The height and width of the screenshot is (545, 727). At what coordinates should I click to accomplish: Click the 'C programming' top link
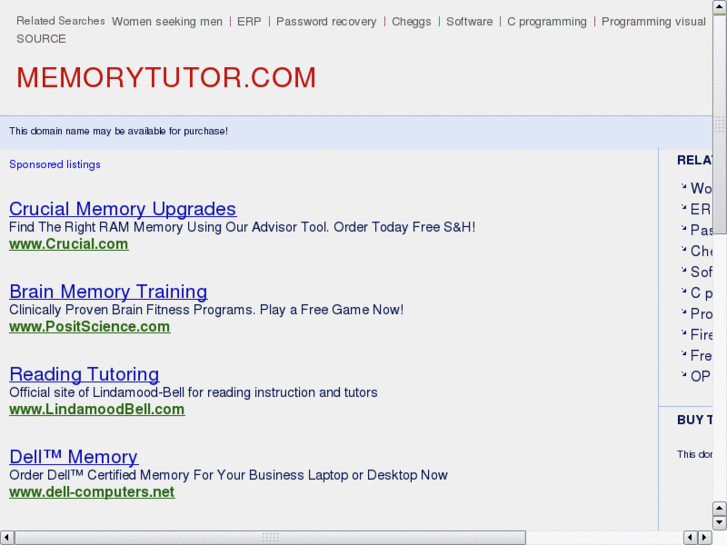[x=547, y=21]
